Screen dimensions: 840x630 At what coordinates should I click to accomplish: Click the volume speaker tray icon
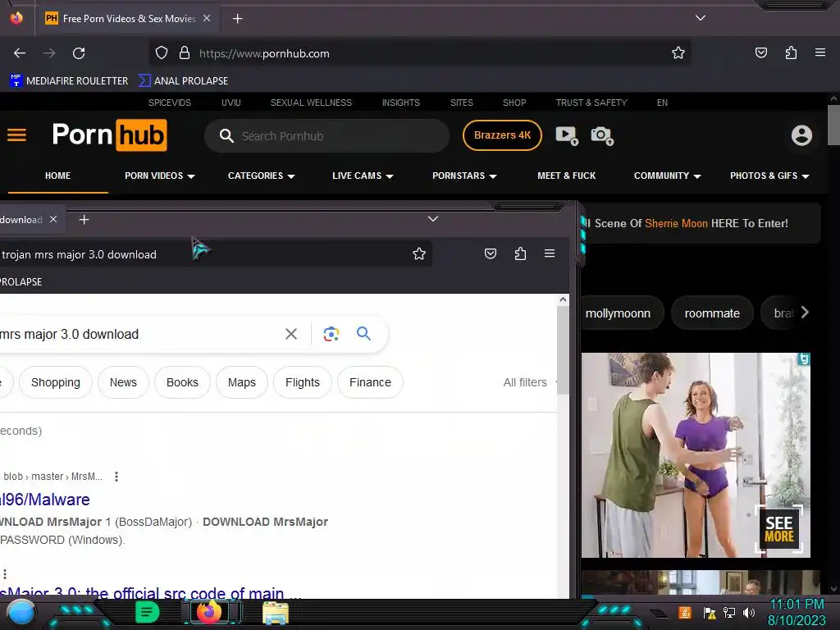tap(748, 612)
